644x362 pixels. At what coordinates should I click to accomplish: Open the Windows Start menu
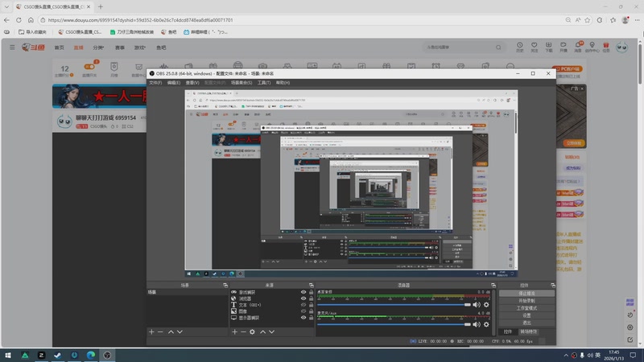(x=8, y=355)
